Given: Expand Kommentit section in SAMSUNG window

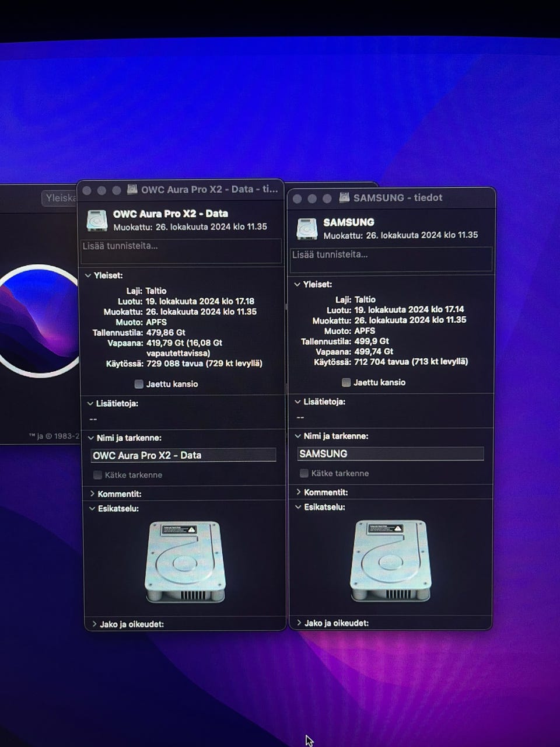Looking at the screenshot, I should click(299, 492).
